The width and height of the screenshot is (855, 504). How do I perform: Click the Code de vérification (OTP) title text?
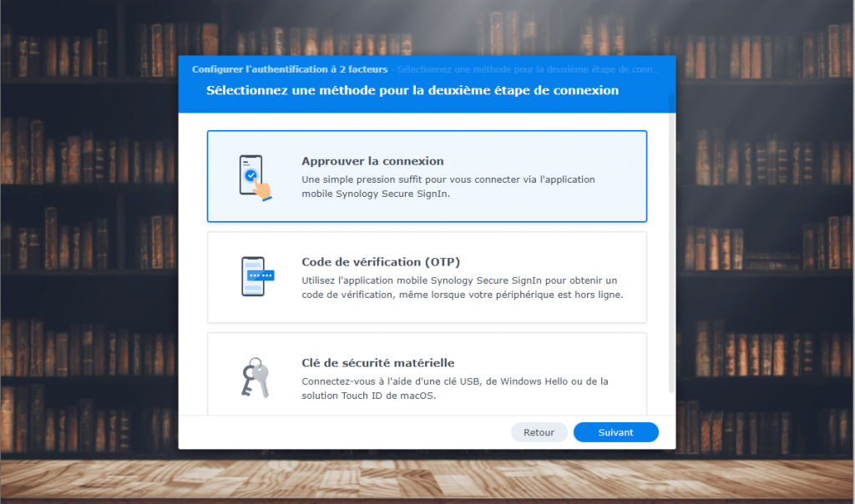point(381,262)
